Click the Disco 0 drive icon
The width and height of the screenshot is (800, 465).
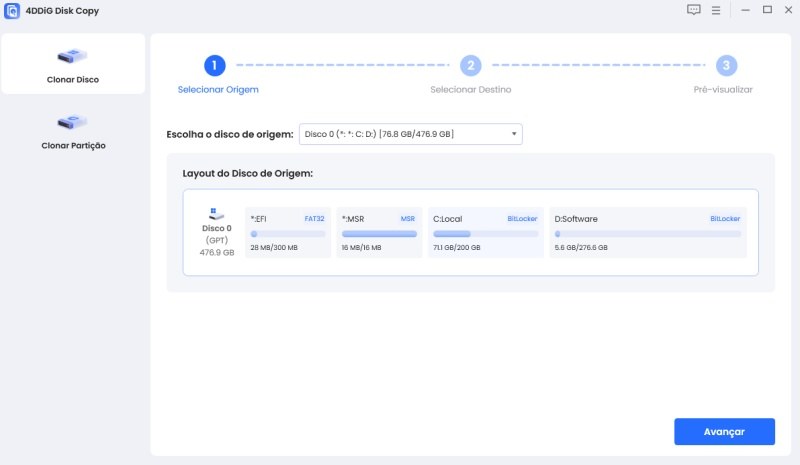coord(216,213)
